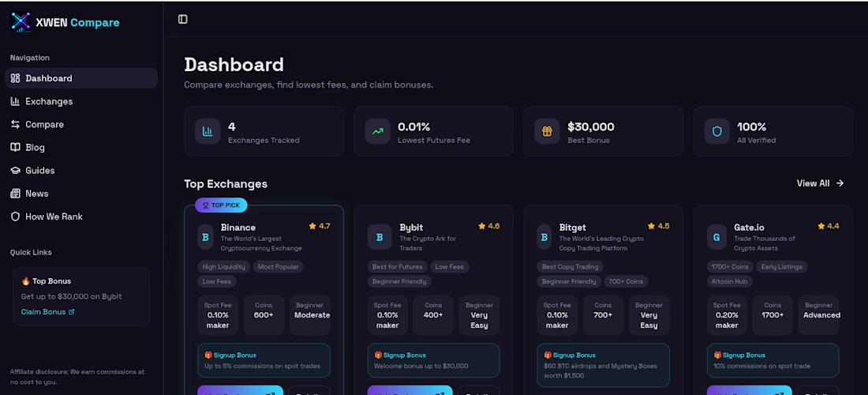The height and width of the screenshot is (395, 868).
Task: Click "Welcome bonus up to $30,000" text
Action: coord(421,367)
